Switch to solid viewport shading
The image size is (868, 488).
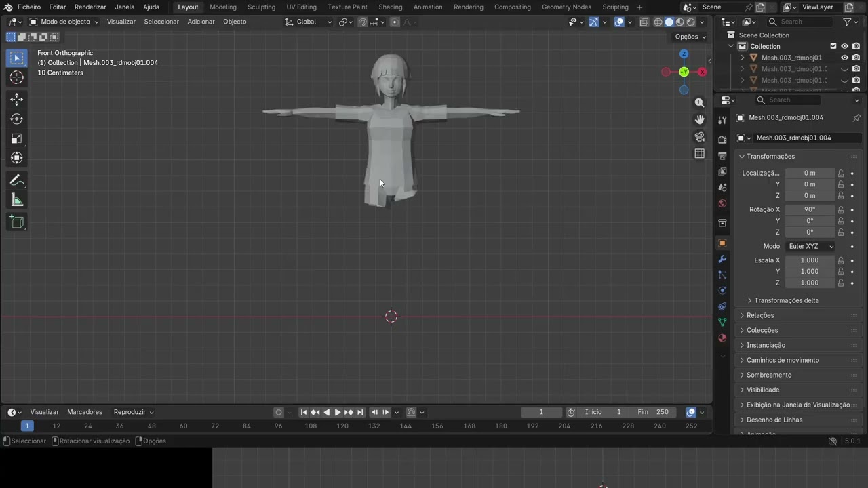tap(669, 22)
